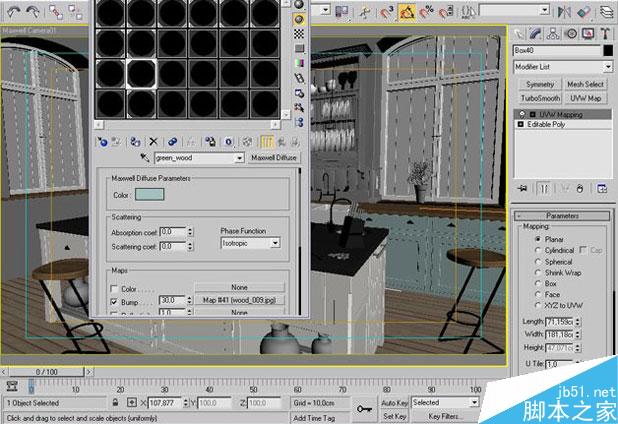Select Shrink Wrap mapping radio button
Screen dimensions: 618x424
click(538, 272)
